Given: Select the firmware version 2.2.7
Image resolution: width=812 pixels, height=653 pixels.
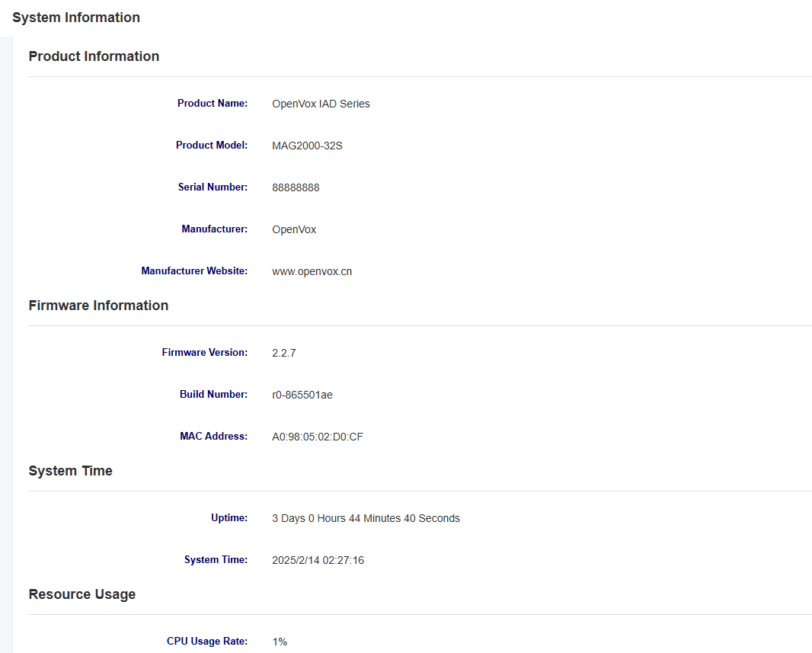Looking at the screenshot, I should (284, 353).
